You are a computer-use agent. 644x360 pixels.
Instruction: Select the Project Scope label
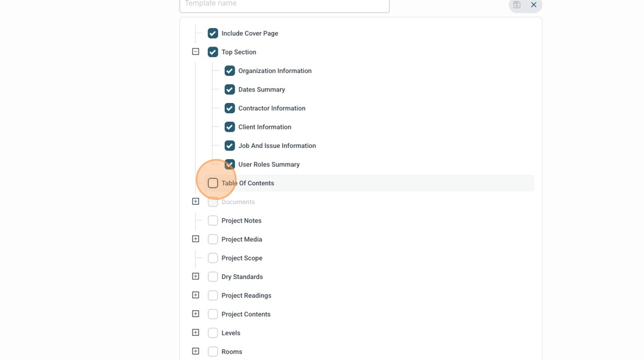[x=241, y=258]
